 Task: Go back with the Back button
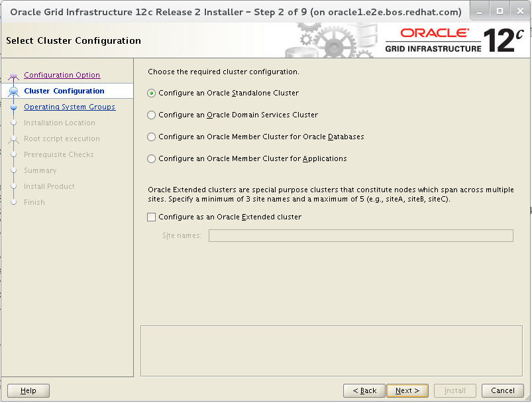coord(364,391)
